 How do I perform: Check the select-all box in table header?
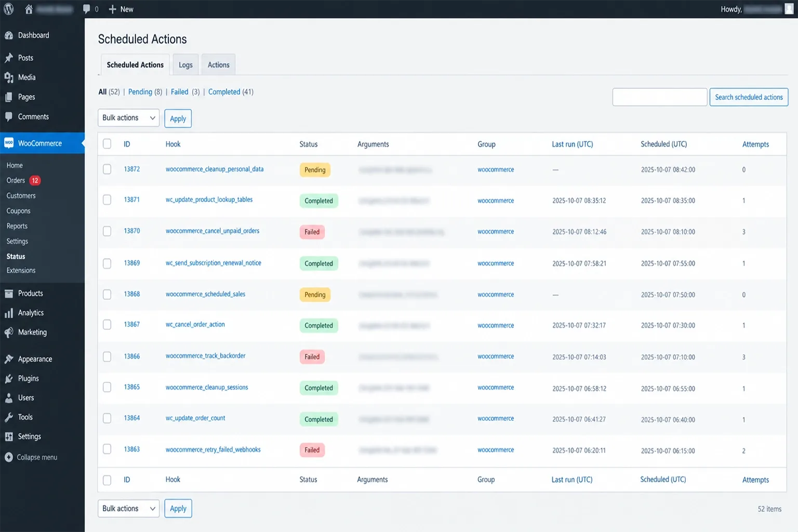coord(107,144)
